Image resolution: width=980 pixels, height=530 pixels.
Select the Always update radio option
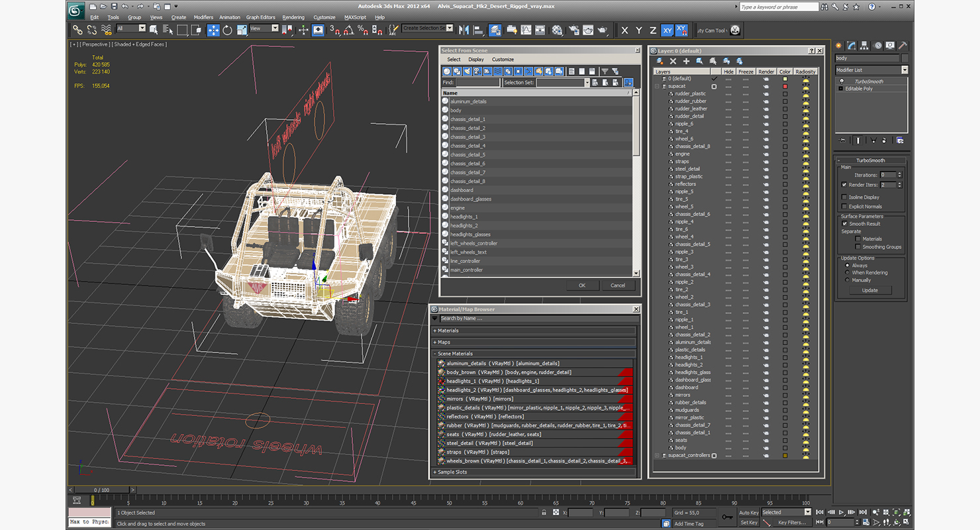[847, 265]
